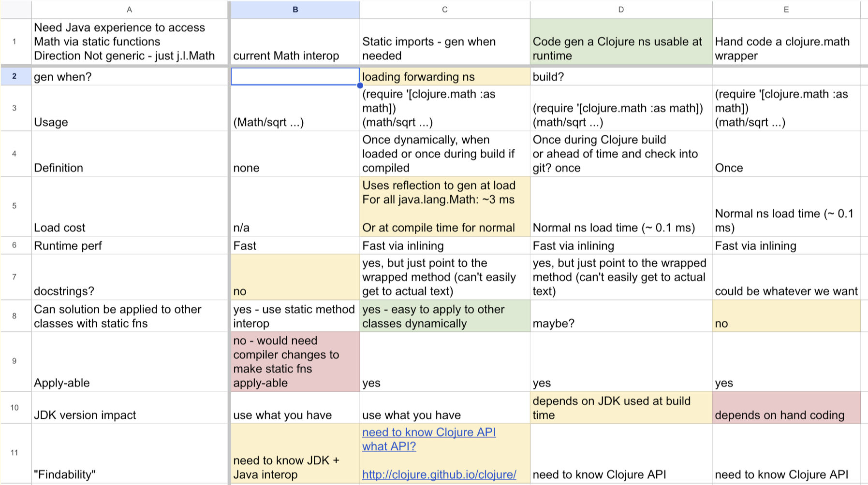The height and width of the screenshot is (485, 868).
Task: Click the 'JDK version impact' cell
Action: point(129,408)
